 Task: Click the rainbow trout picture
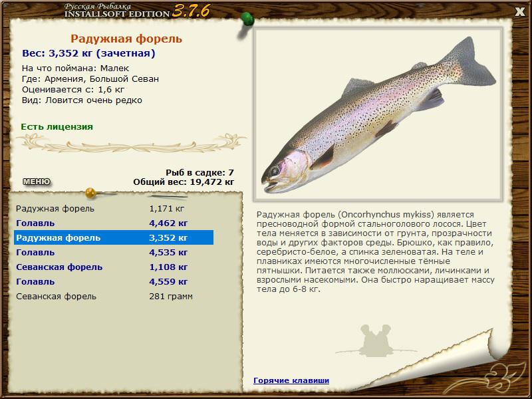(378, 114)
